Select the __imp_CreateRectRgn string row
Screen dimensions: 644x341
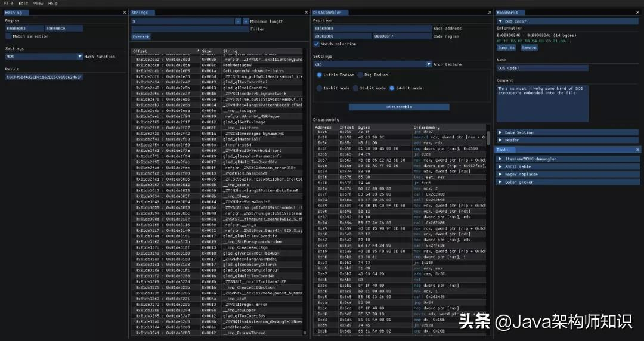coord(218,247)
